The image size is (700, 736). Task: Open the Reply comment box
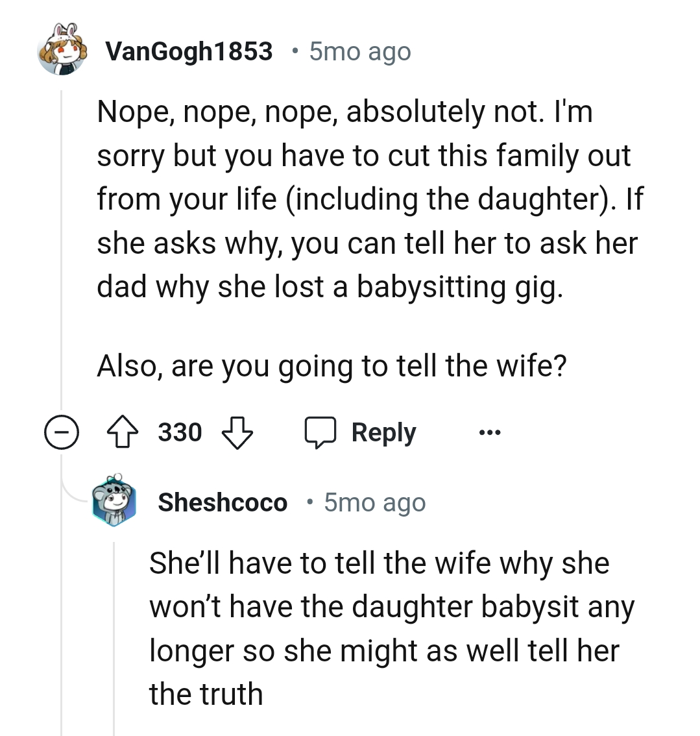360,432
